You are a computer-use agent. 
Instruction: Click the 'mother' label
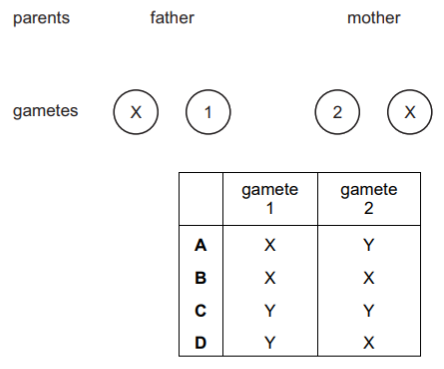tap(374, 17)
